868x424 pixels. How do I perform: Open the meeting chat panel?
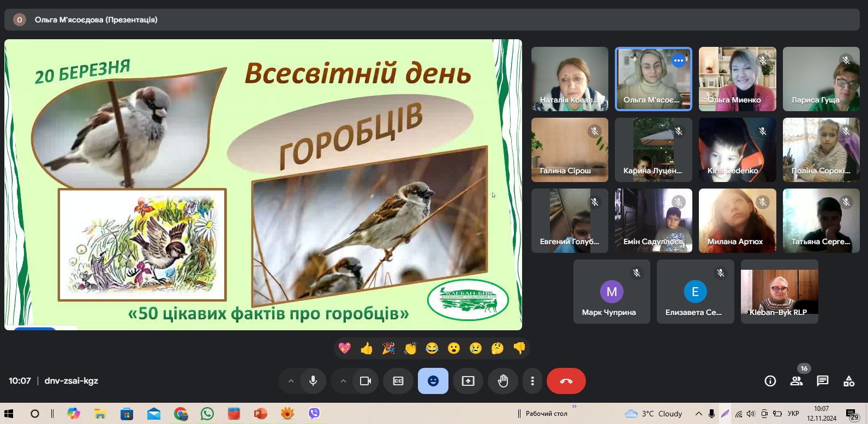(x=823, y=381)
